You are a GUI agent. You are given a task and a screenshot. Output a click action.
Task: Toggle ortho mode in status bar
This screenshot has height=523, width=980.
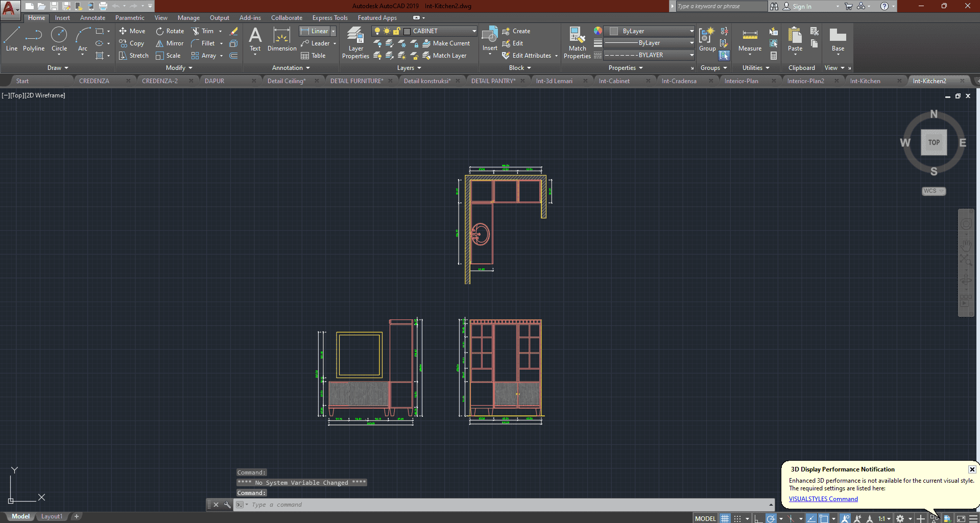[x=758, y=518]
